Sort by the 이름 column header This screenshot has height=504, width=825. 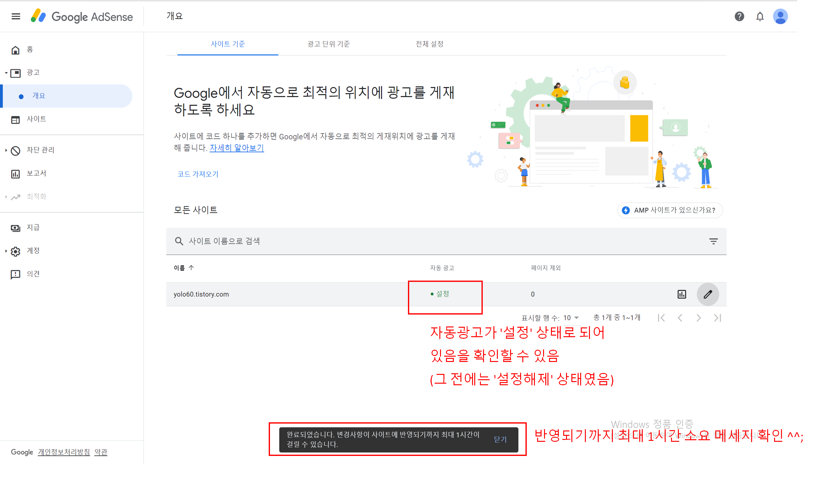(x=184, y=268)
